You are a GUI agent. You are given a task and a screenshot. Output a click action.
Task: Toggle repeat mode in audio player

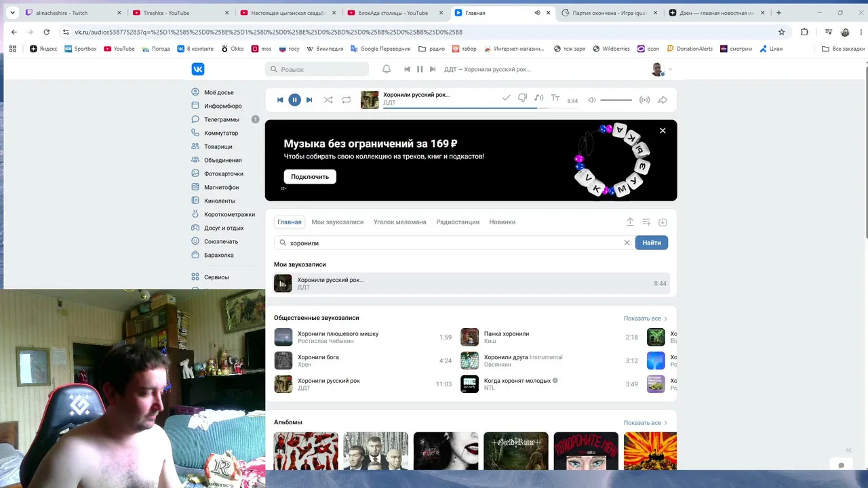[x=347, y=100]
